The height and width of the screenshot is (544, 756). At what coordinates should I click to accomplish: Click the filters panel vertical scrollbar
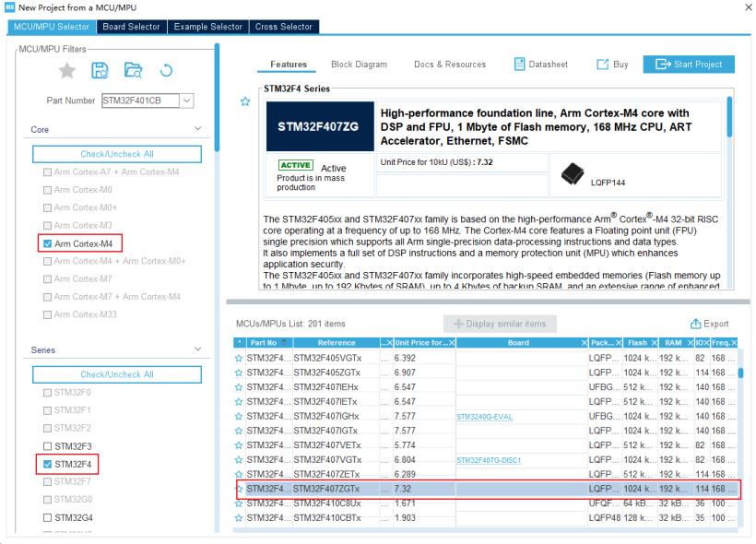(x=217, y=98)
